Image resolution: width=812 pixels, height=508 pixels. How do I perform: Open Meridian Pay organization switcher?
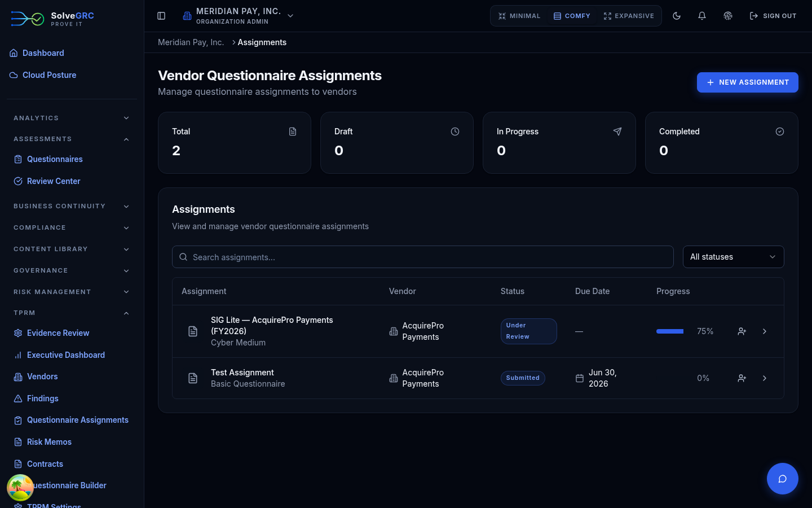(238, 16)
